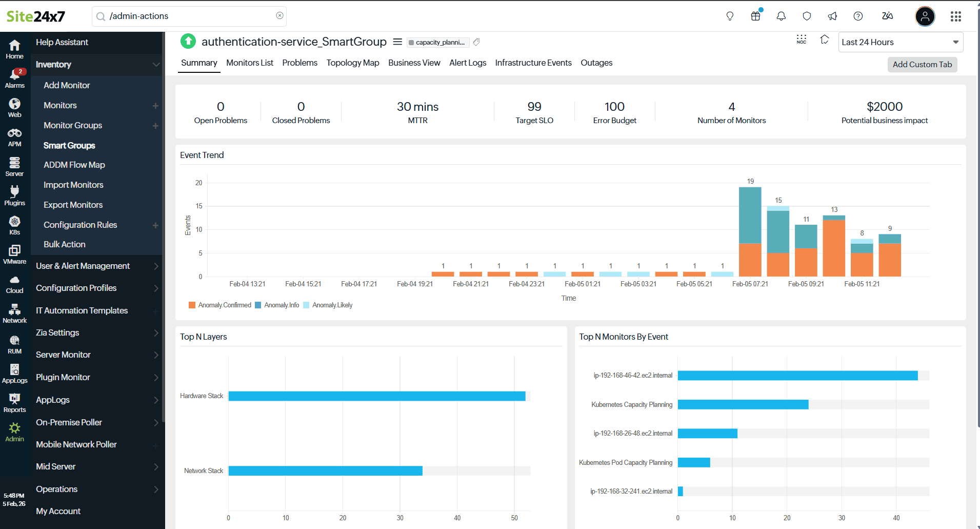Click the user profile avatar
Image resolution: width=980 pixels, height=529 pixels.
click(925, 16)
